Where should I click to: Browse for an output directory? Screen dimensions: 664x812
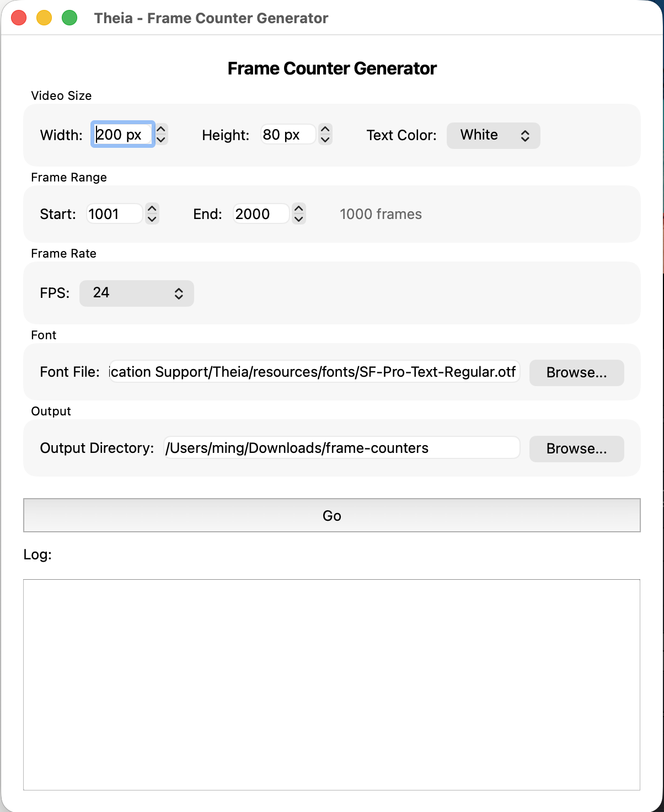point(576,449)
